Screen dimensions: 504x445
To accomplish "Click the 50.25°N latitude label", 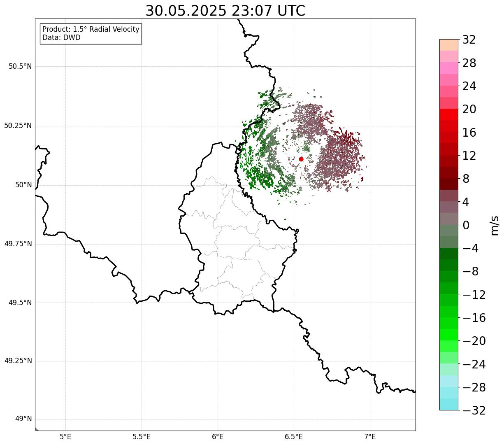I will [x=18, y=126].
